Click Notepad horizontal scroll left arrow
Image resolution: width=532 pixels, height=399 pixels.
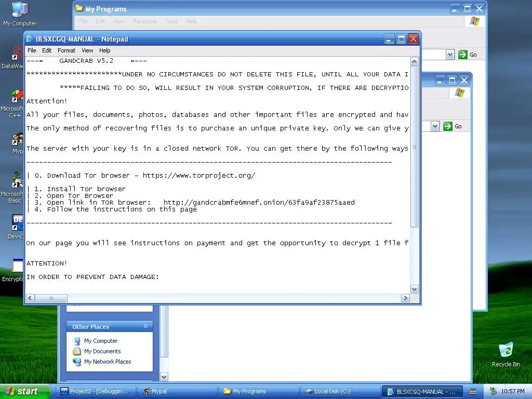click(x=30, y=298)
